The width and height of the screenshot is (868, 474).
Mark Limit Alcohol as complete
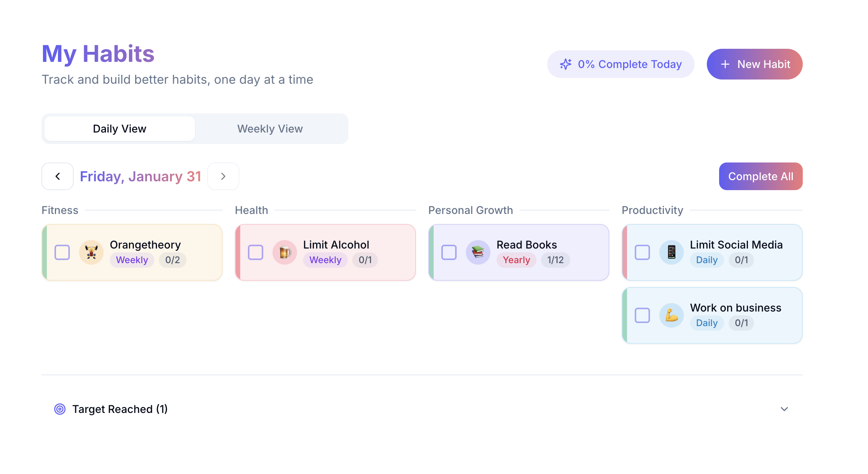click(256, 252)
